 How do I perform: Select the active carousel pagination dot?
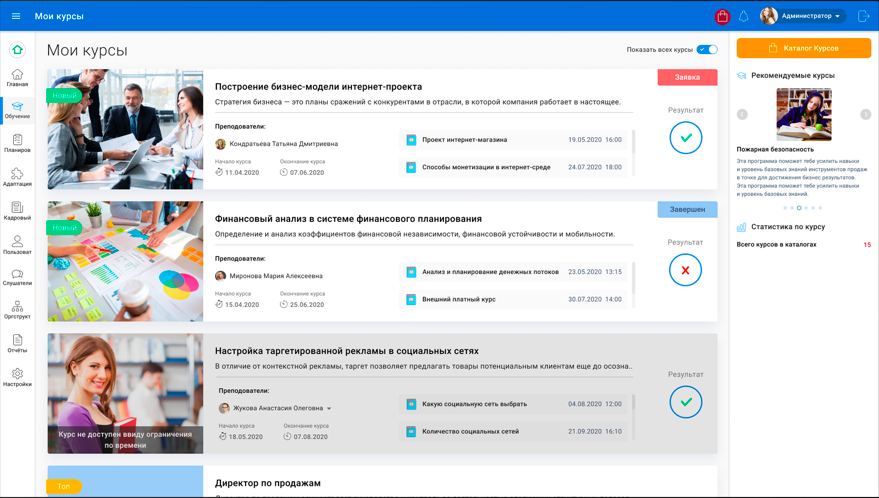point(799,208)
